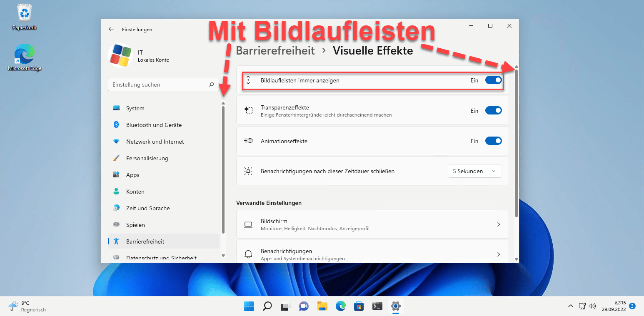Click the System monitor icon in sidebar
Viewport: 644px width, 316px height.
click(x=117, y=108)
